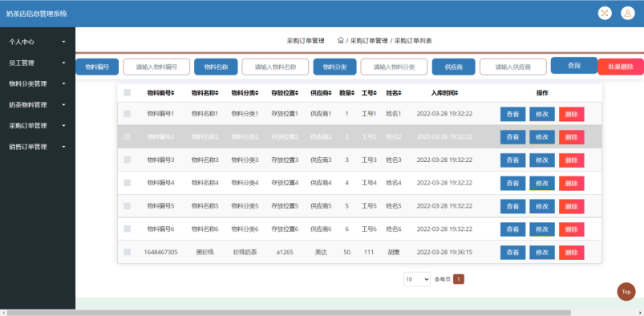Screen dimensions: 644x316
Task: Open the rows-per-page dropdown showing 10
Action: (417, 279)
